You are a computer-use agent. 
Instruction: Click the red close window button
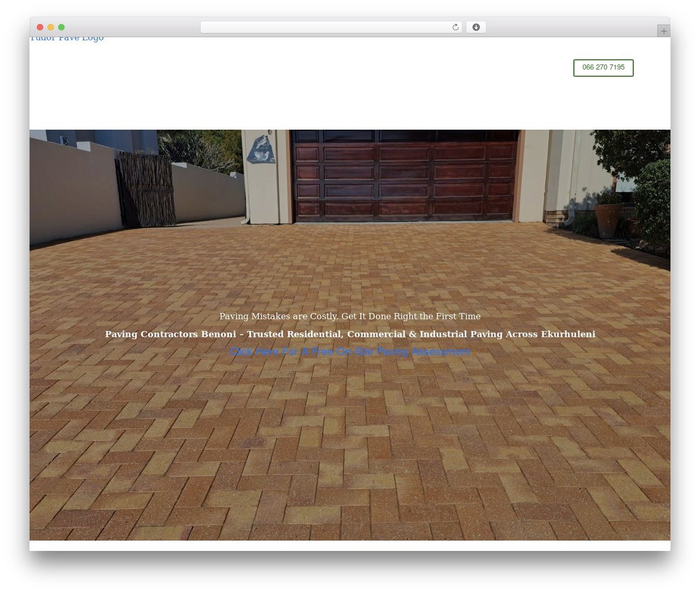pyautogui.click(x=40, y=27)
